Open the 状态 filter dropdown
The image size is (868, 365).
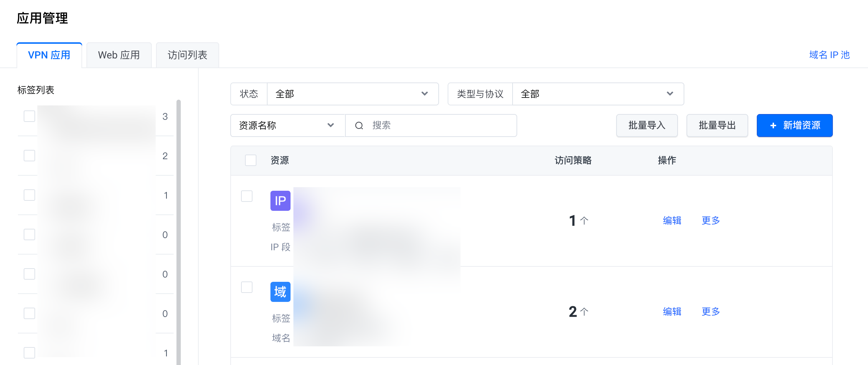tap(353, 94)
